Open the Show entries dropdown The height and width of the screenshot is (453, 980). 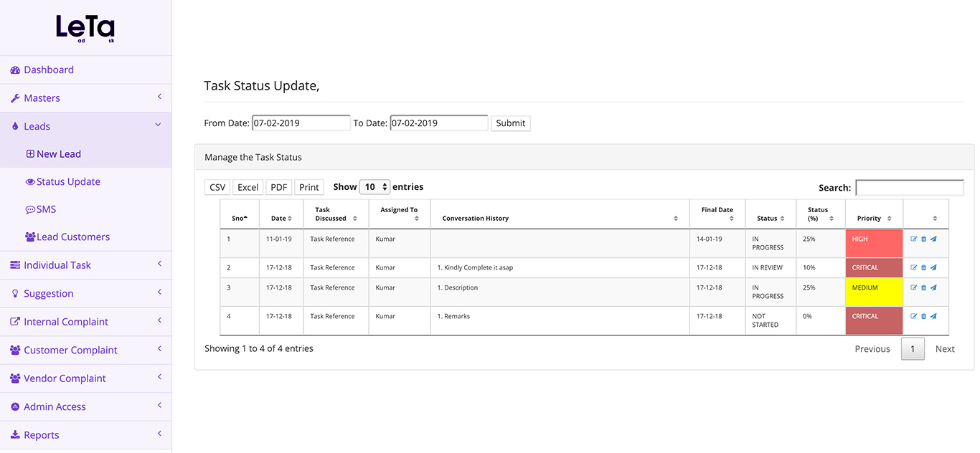(374, 186)
